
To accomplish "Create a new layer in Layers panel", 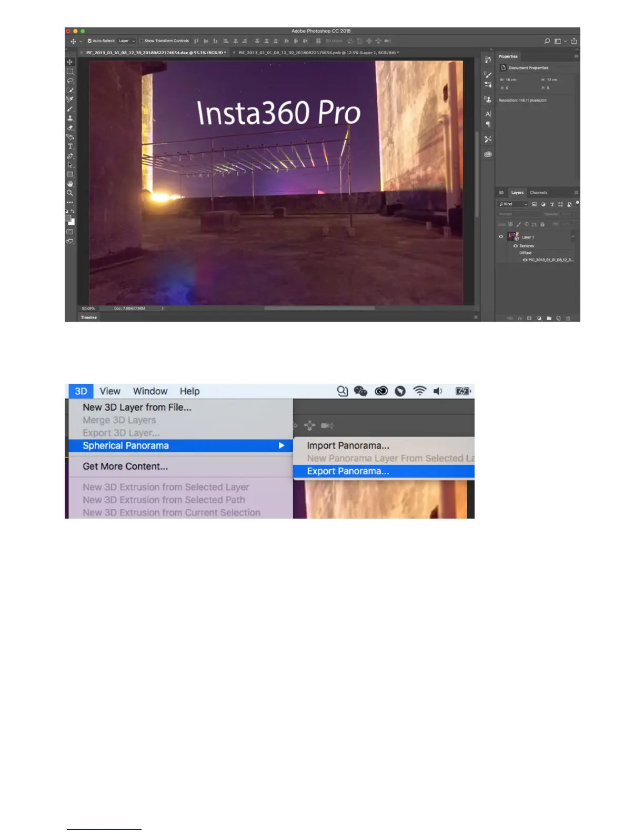I will 558,318.
